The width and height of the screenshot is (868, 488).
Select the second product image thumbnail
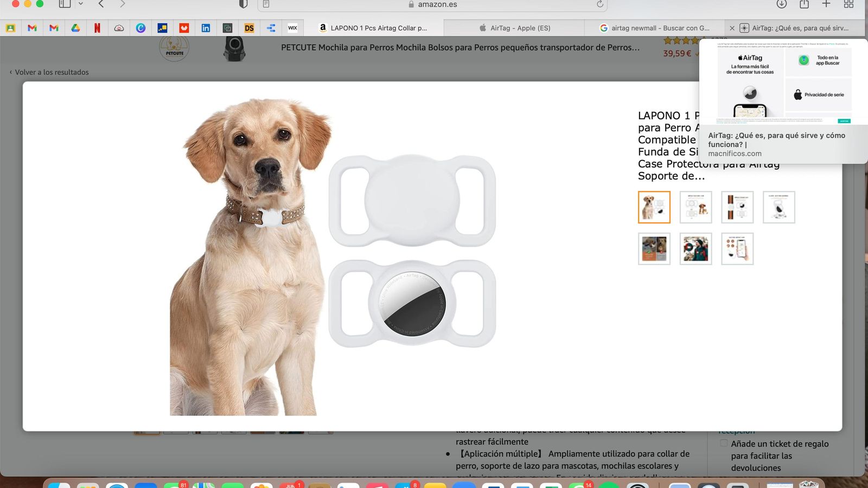click(x=696, y=207)
